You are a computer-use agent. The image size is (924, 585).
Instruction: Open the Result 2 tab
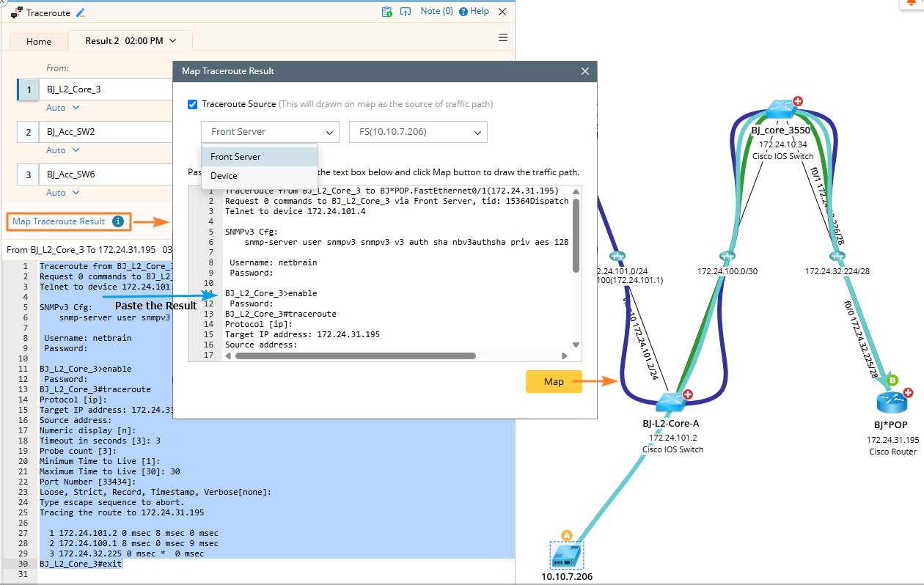coord(130,41)
